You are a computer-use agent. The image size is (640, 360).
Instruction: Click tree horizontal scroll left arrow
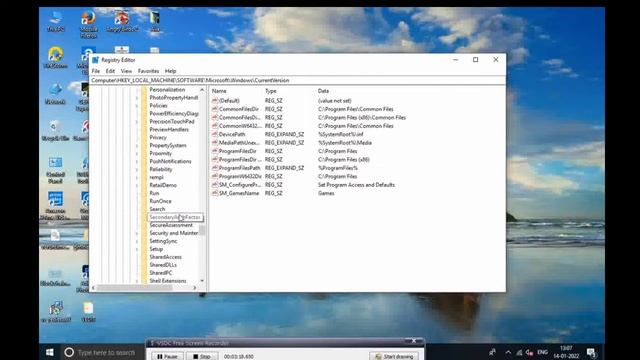pyautogui.click(x=93, y=288)
